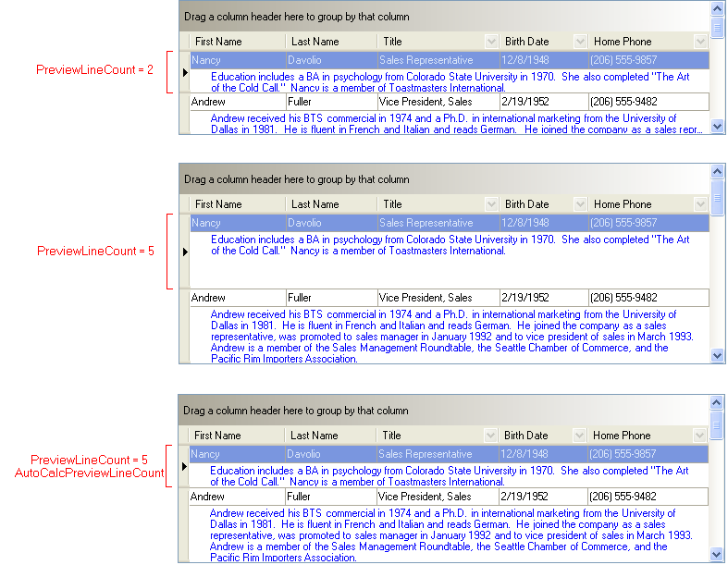Select 'Fuller' cell in bottom grid
This screenshot has width=728, height=565.
pyautogui.click(x=331, y=497)
